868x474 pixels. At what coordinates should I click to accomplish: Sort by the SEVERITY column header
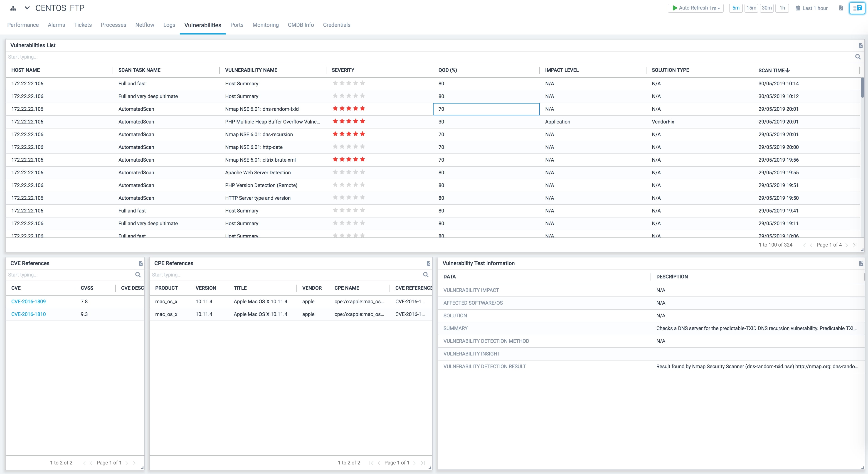(343, 70)
